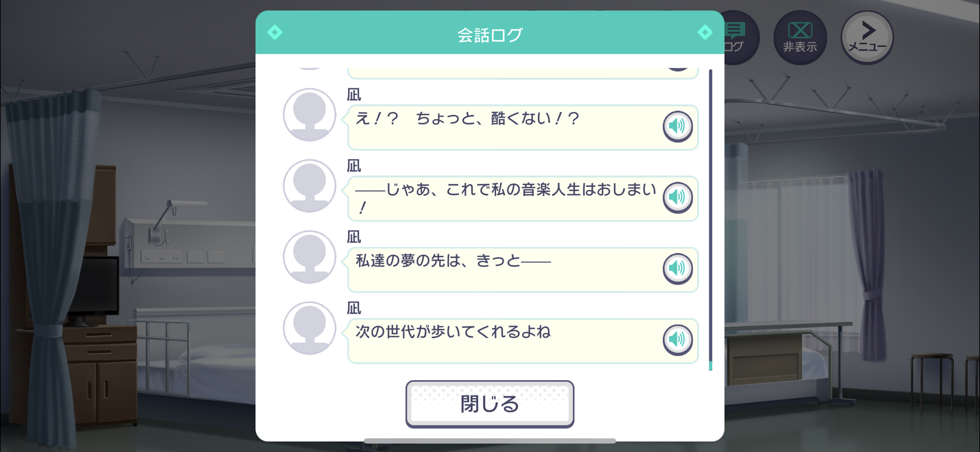Select avatar beside え!? ちょっと line

pos(310,115)
